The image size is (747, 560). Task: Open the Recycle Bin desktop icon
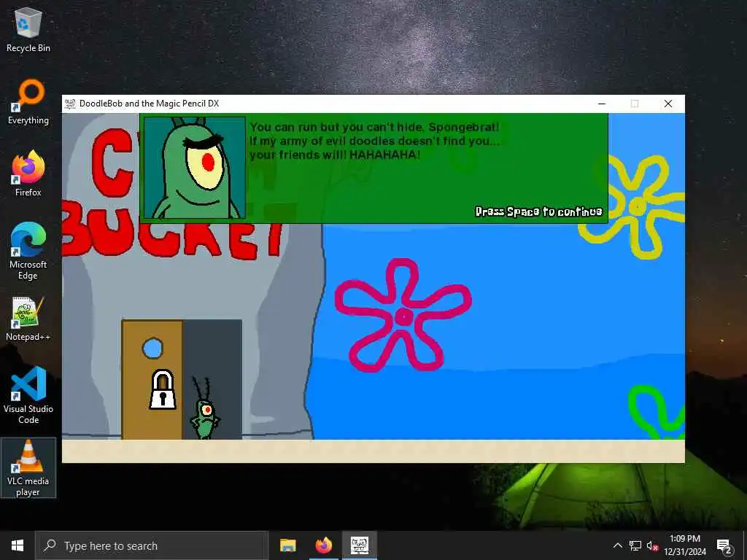28,30
